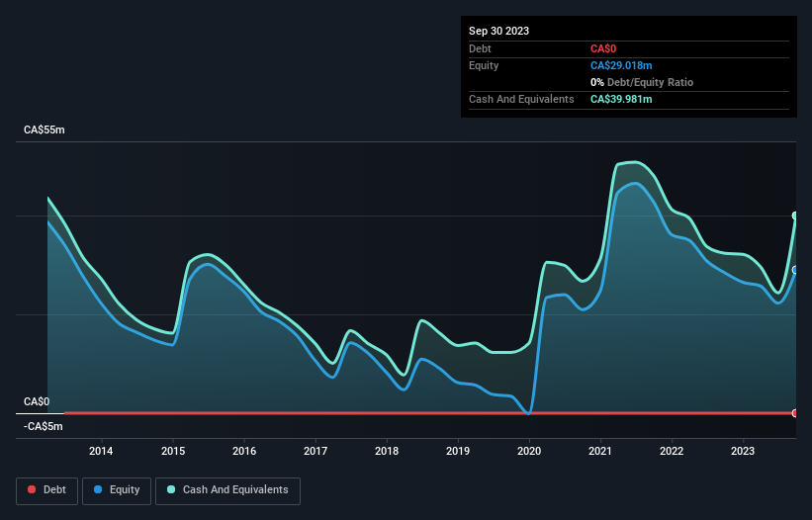Click the Cash And Equivalents tooltip label

(x=521, y=99)
